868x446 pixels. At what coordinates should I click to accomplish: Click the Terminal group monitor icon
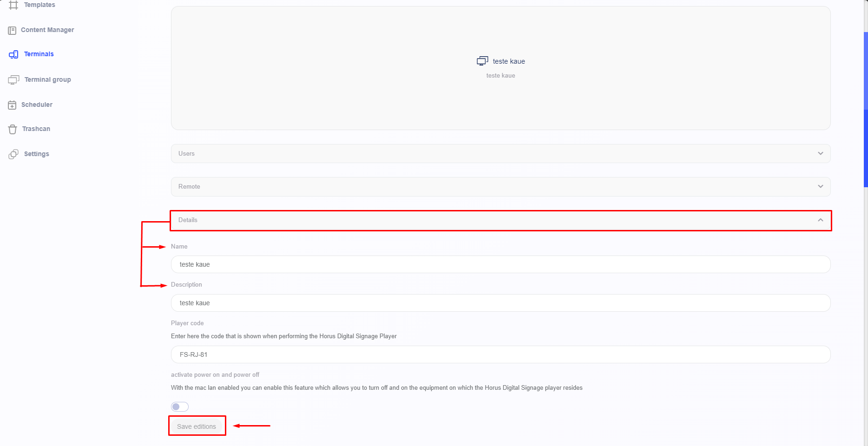13,80
